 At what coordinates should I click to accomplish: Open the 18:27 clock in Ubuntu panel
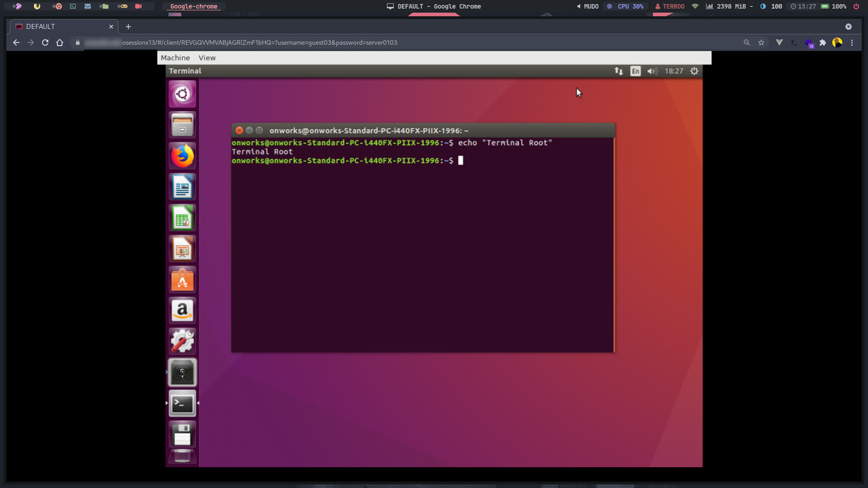point(674,70)
